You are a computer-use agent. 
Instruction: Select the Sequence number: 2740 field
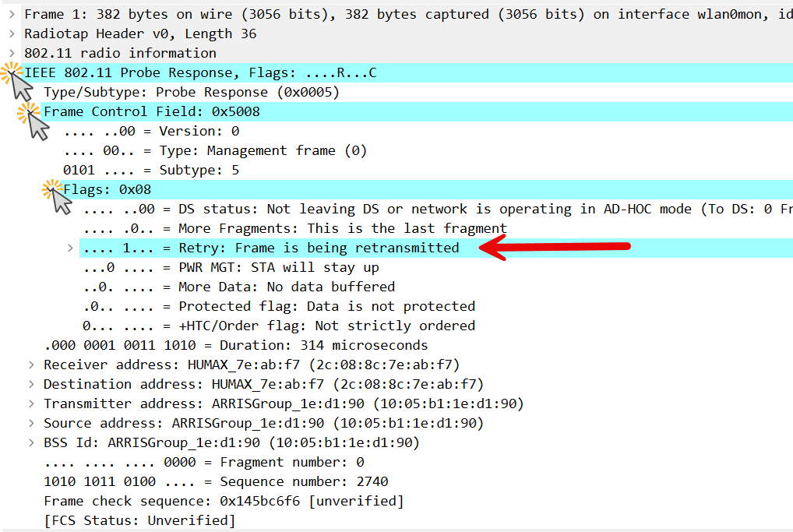click(x=216, y=481)
